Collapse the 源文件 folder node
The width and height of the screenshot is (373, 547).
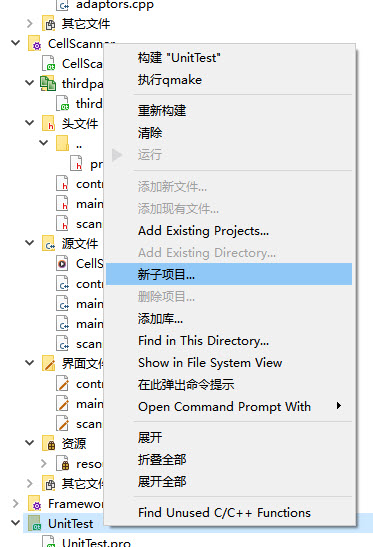[x=30, y=242]
